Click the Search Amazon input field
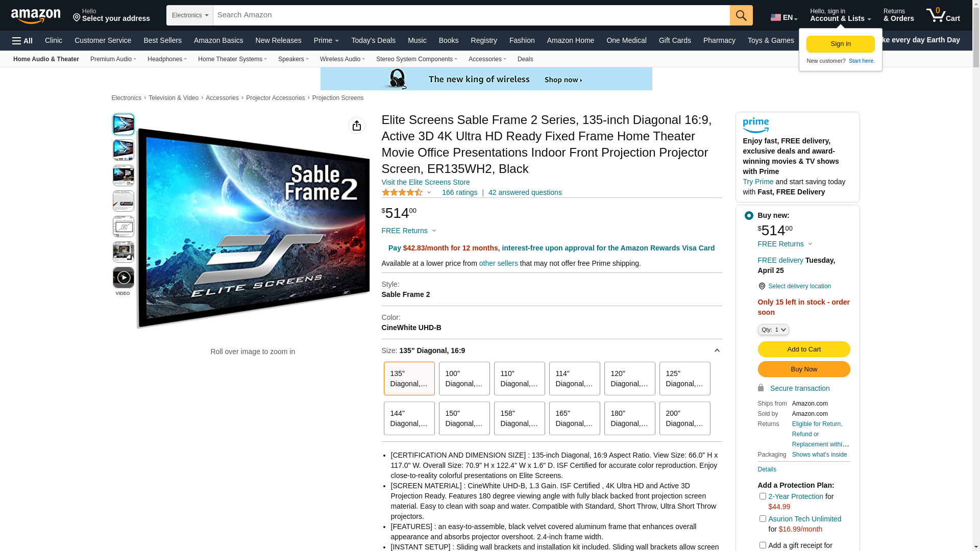Image resolution: width=980 pixels, height=551 pixels. (472, 15)
